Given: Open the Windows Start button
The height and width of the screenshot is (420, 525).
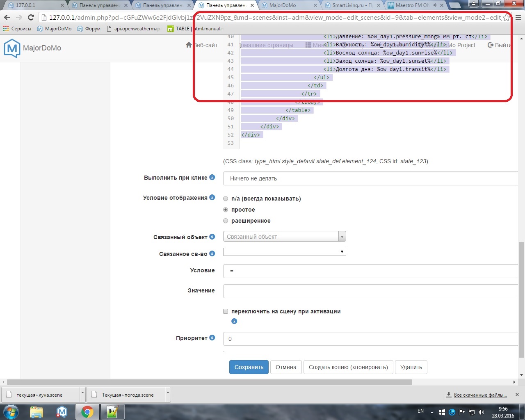Looking at the screenshot, I should pyautogui.click(x=11, y=411).
